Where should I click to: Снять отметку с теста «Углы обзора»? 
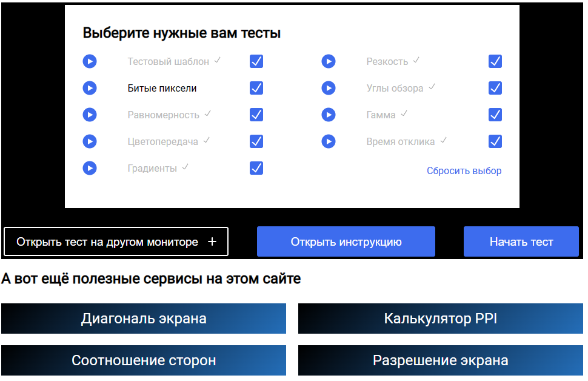(x=495, y=88)
